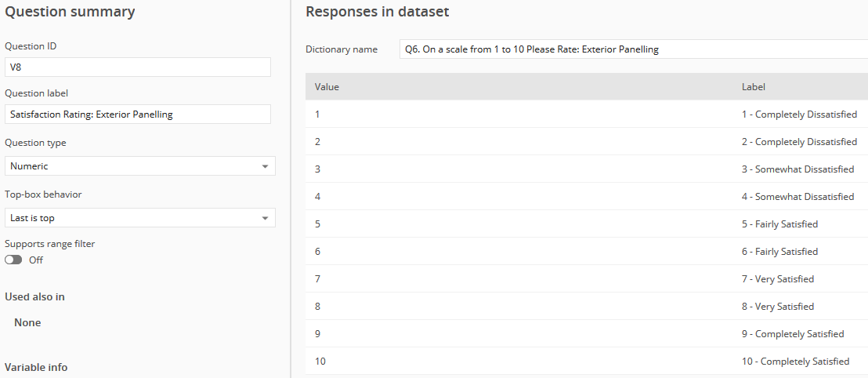This screenshot has height=378, width=868.
Task: Click the 2 - Completely Dissatisfied label
Action: (x=799, y=142)
